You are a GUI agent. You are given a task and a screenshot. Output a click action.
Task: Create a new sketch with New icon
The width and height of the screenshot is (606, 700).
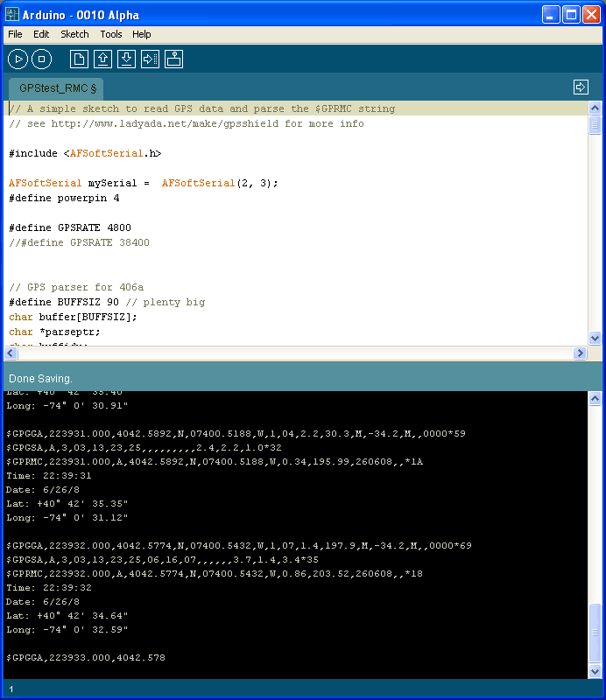click(x=80, y=59)
